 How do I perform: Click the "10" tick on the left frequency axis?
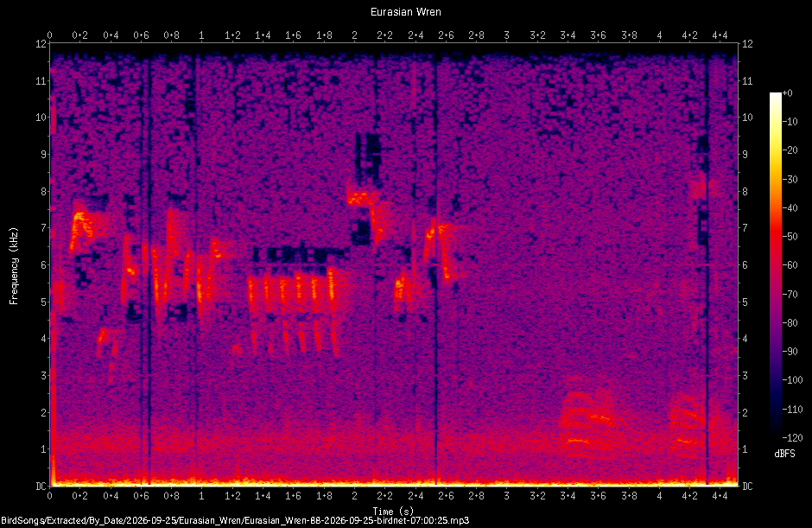click(x=41, y=118)
